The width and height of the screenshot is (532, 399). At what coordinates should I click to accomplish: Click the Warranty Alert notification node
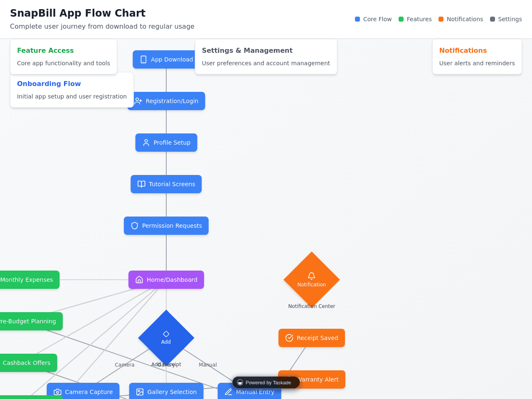312,379
